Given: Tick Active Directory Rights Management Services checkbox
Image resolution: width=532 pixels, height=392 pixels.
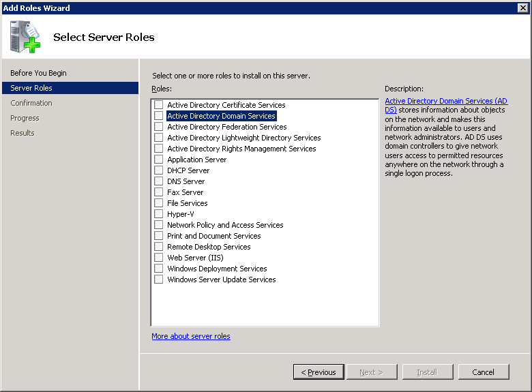Looking at the screenshot, I should pos(158,148).
